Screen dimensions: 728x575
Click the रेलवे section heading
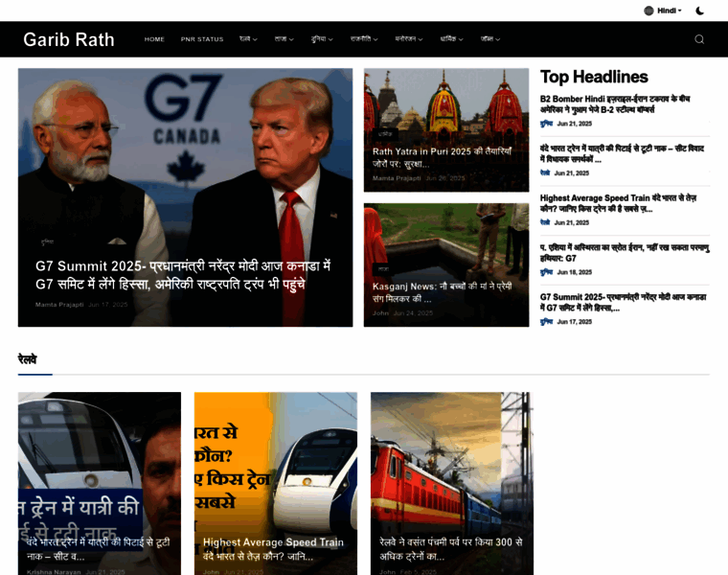28,359
